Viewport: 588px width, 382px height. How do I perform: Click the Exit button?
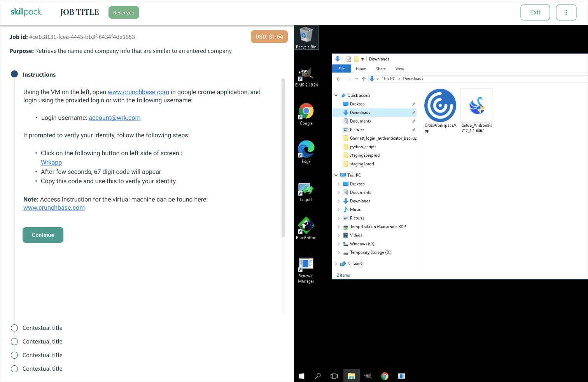coord(535,12)
